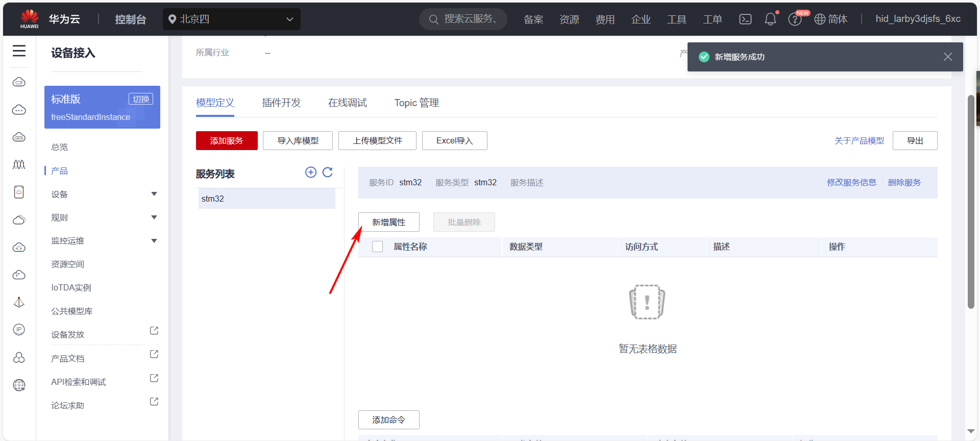Click the hamburger menu icon
The height and width of the screenshot is (441, 980).
pos(19,51)
